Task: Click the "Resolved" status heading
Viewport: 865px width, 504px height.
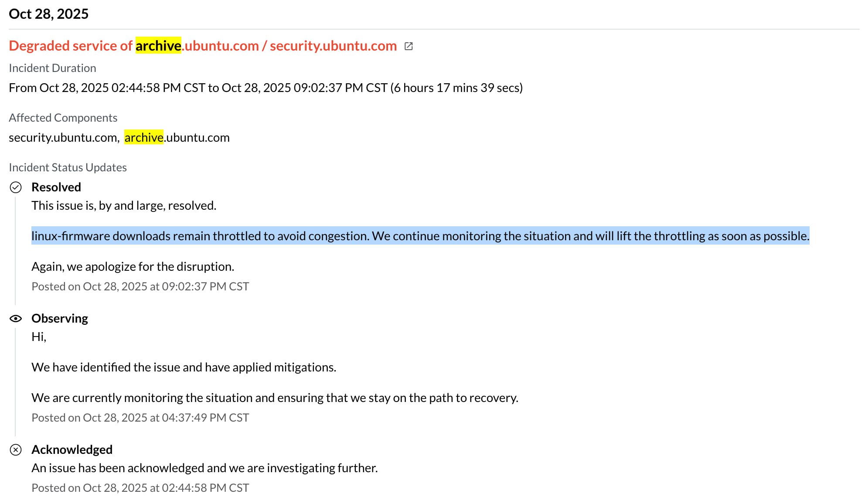Action: (56, 187)
